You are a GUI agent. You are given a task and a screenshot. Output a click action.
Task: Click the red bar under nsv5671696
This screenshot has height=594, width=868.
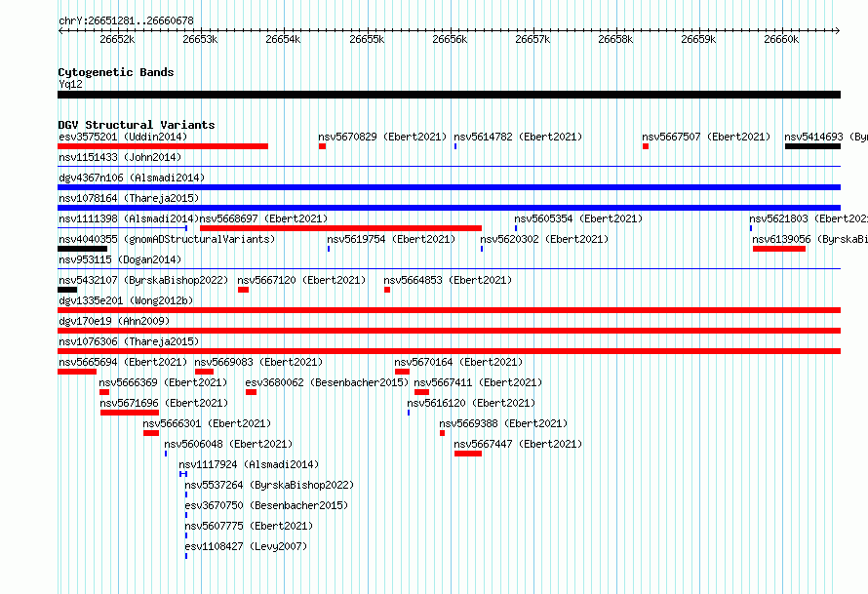coord(130,413)
